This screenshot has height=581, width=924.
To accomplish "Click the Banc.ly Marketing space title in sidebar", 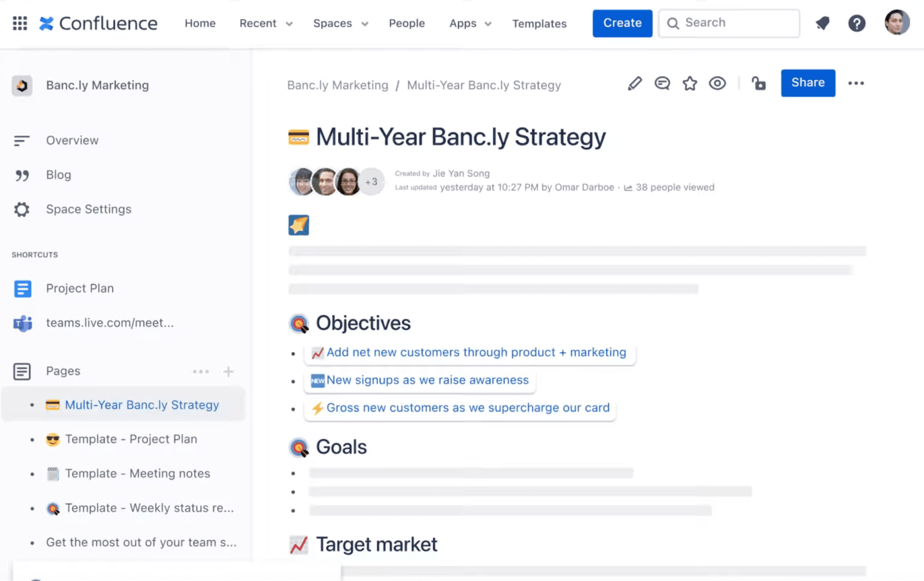I will [x=98, y=85].
